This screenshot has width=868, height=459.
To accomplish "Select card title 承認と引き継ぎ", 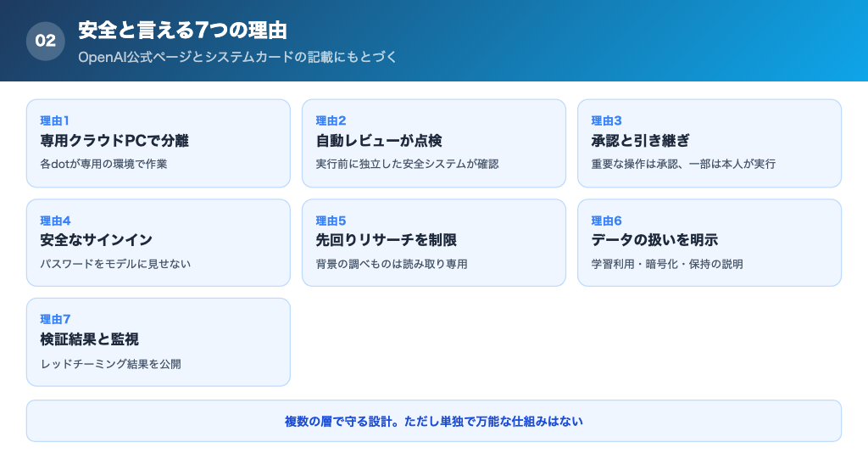I will coord(640,141).
